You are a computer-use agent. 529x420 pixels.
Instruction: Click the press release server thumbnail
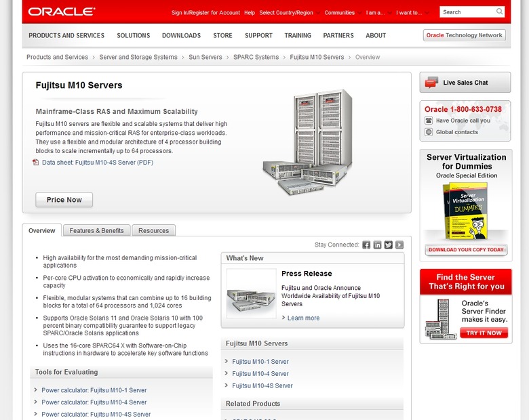pos(252,293)
